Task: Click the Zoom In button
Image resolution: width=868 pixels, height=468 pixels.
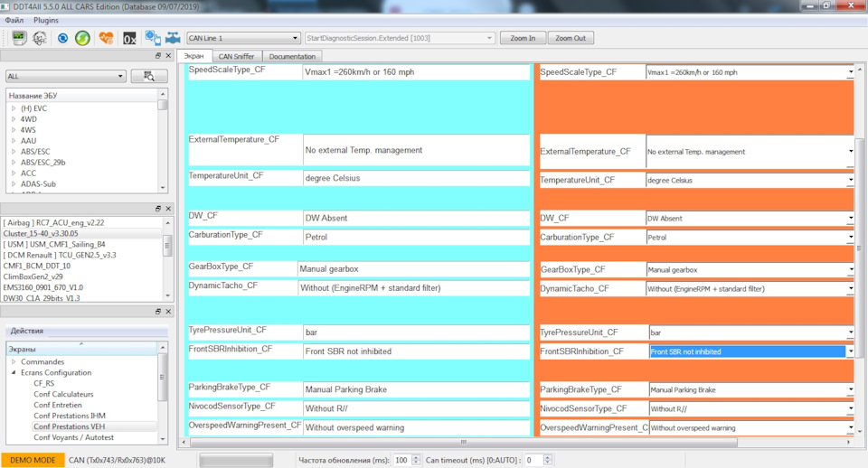Action: coord(523,38)
